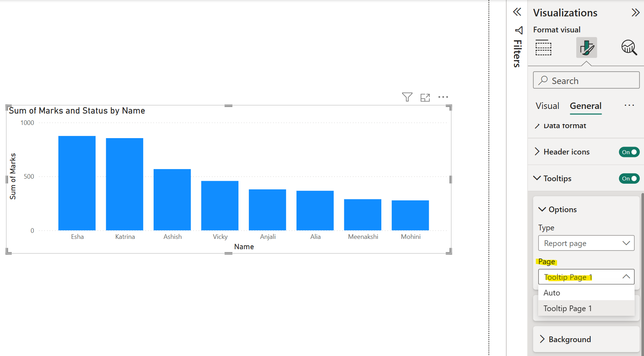Viewport: 644px width, 356px height.
Task: Toggle Tooltips off then back on
Action: (629, 178)
